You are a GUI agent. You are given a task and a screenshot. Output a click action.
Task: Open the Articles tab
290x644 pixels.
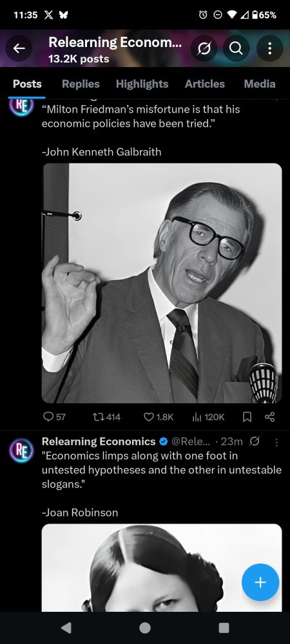[204, 84]
